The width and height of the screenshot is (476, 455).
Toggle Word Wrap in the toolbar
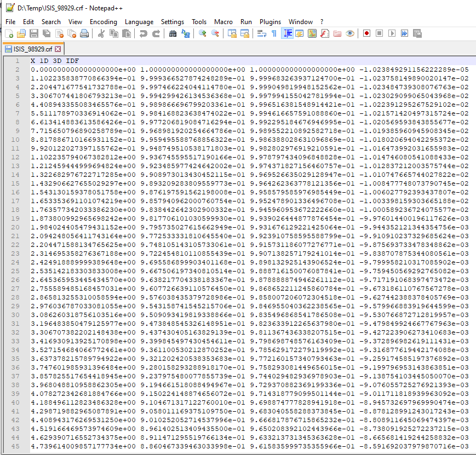262,33
